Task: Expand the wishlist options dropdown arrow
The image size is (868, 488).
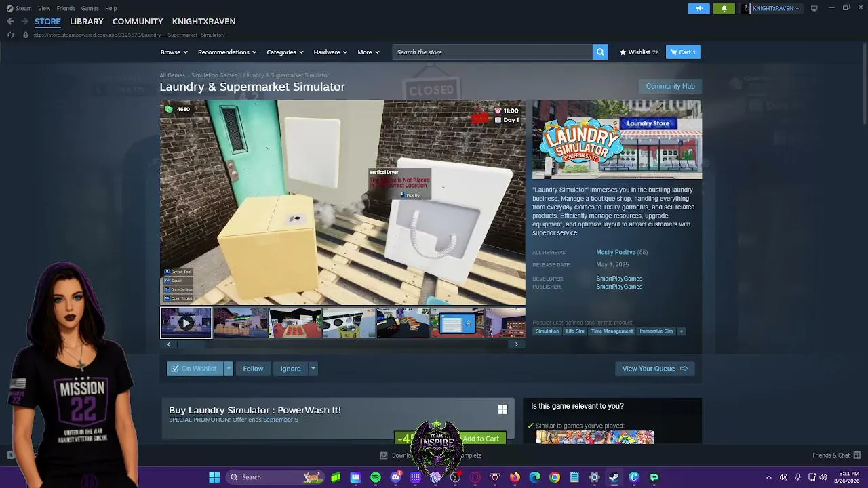Action: click(x=229, y=369)
